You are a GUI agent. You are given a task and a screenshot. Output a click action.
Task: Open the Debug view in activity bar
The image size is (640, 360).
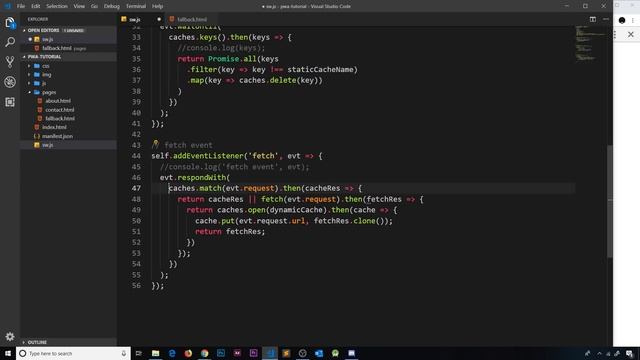(10, 82)
